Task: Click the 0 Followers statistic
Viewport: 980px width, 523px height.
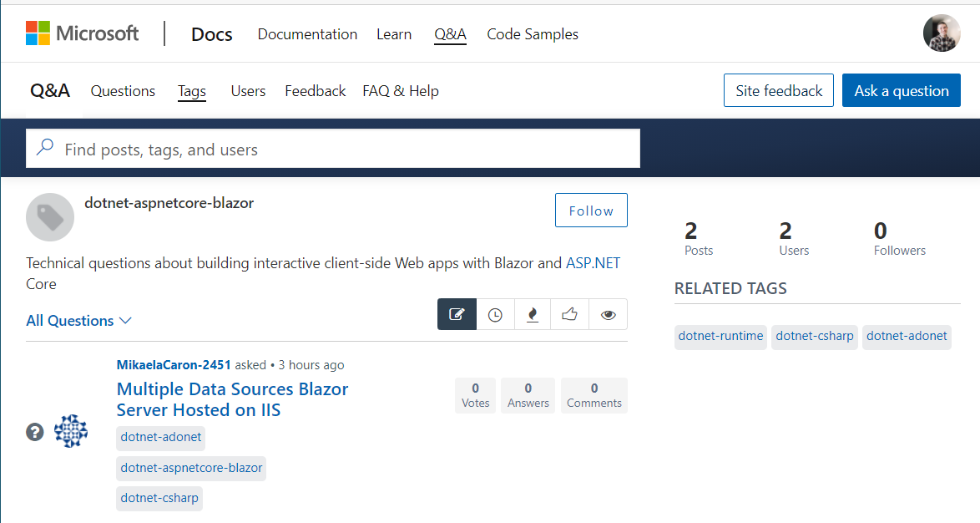Action: 899,239
